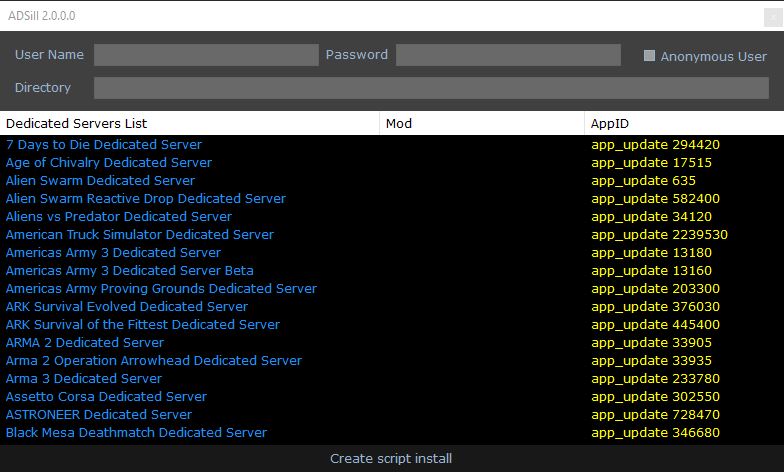Viewport: 784px width, 472px height.
Task: Choose Alien Swarm Reactive Drop Dedicated Server
Action: coord(146,199)
